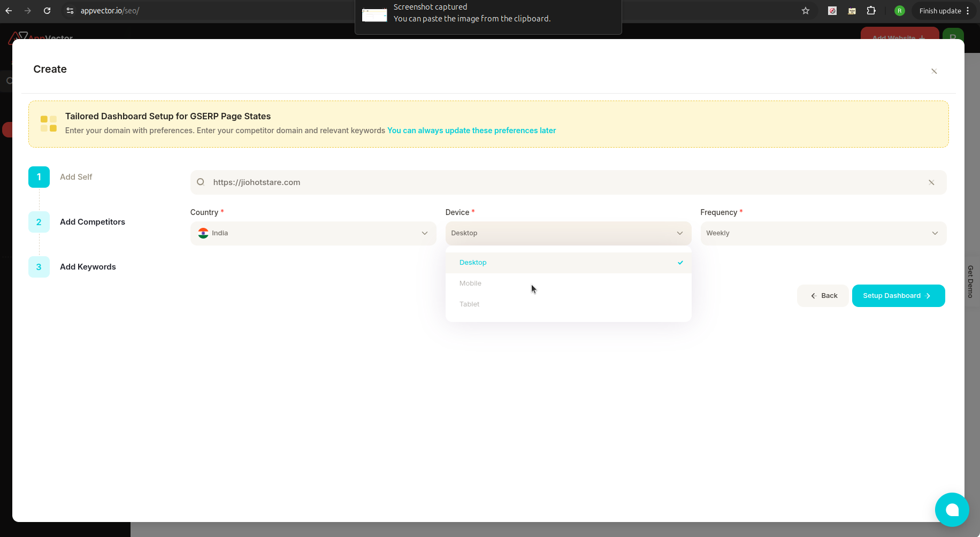This screenshot has width=980, height=537.
Task: Open the chat widget bubble
Action: click(x=952, y=510)
